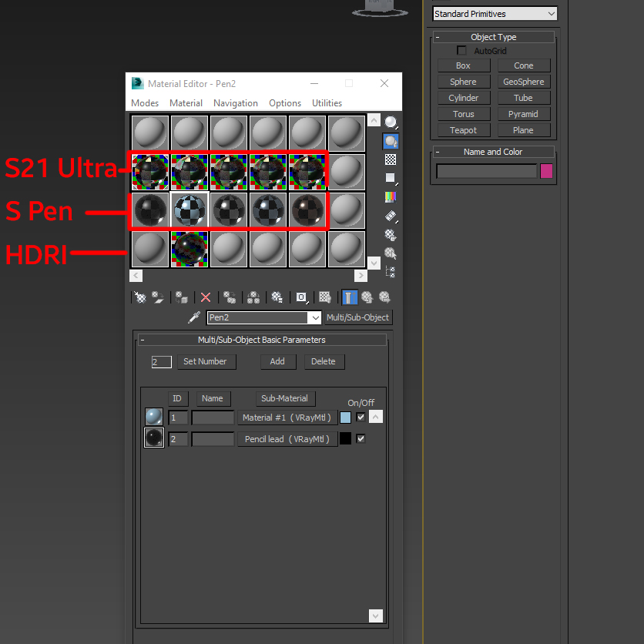Click the Set Number button
The image size is (644, 644).
click(206, 362)
